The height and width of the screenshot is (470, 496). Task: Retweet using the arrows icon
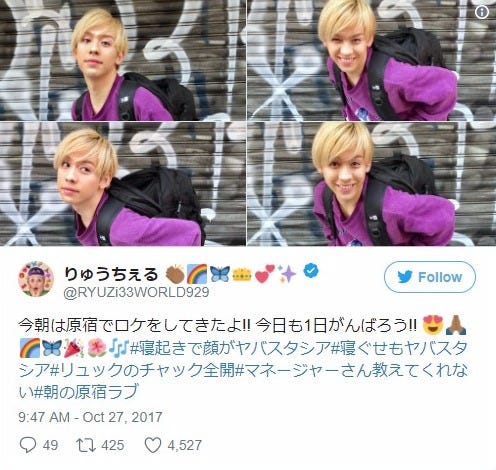[x=86, y=445]
